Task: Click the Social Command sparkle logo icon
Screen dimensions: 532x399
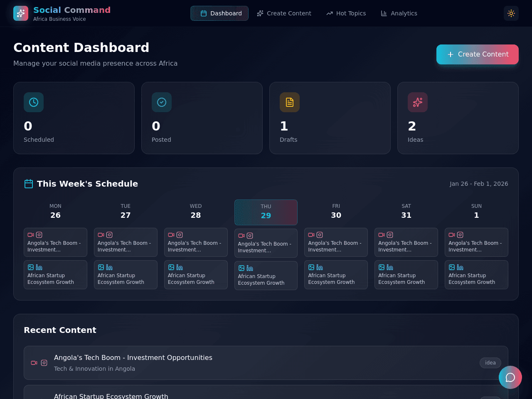Action: tap(21, 13)
